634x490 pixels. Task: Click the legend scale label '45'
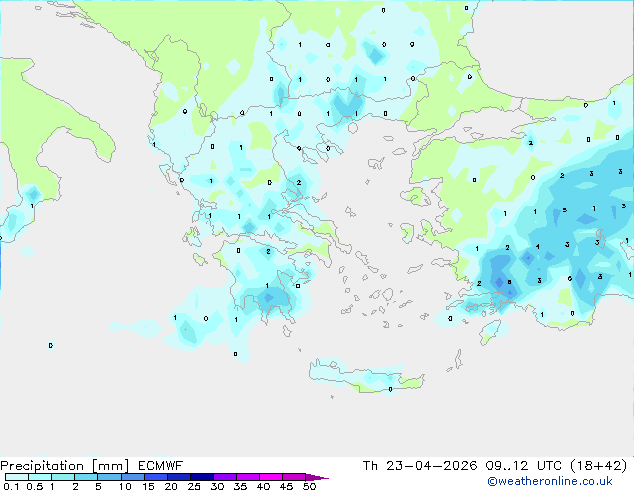point(286,486)
